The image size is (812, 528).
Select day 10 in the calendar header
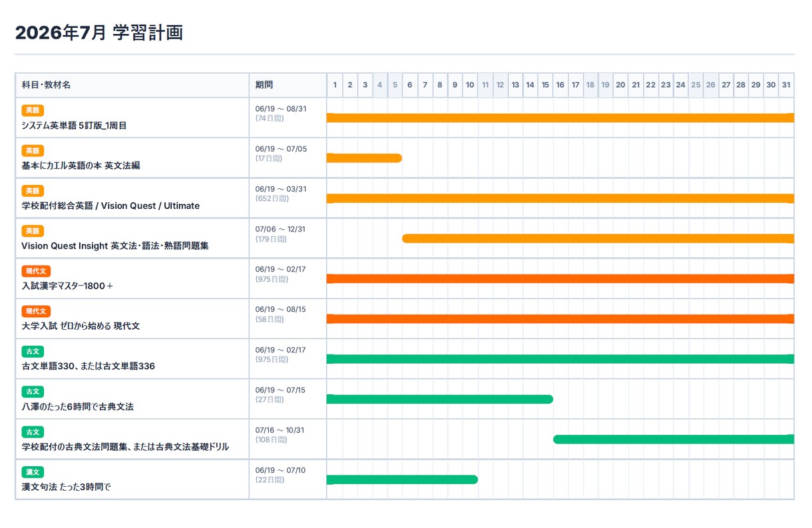470,85
